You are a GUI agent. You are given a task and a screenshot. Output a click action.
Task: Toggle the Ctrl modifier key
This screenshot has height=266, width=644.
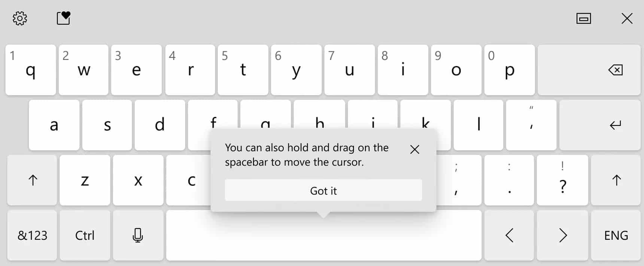click(85, 235)
